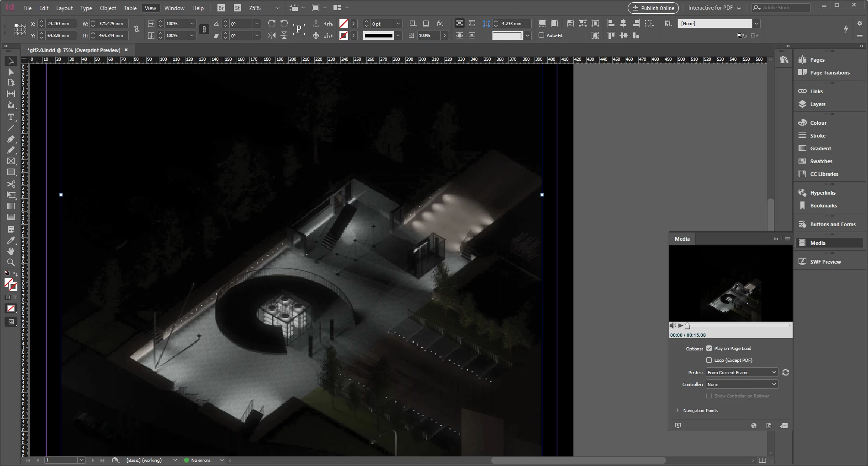Select the Page tool
Image resolution: width=868 pixels, height=466 pixels.
click(x=11, y=83)
